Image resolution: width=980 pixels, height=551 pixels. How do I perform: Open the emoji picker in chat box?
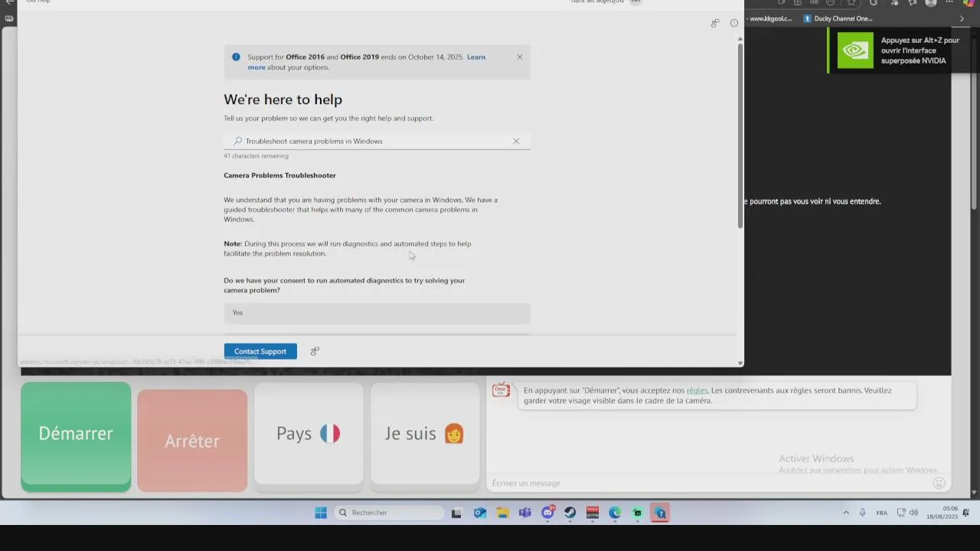[x=939, y=482]
